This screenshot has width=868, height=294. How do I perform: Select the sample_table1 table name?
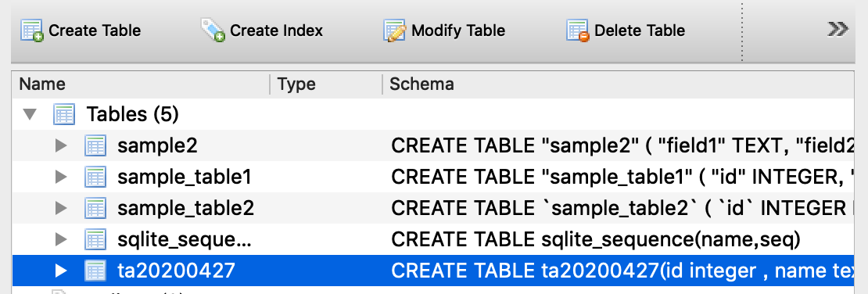185,177
